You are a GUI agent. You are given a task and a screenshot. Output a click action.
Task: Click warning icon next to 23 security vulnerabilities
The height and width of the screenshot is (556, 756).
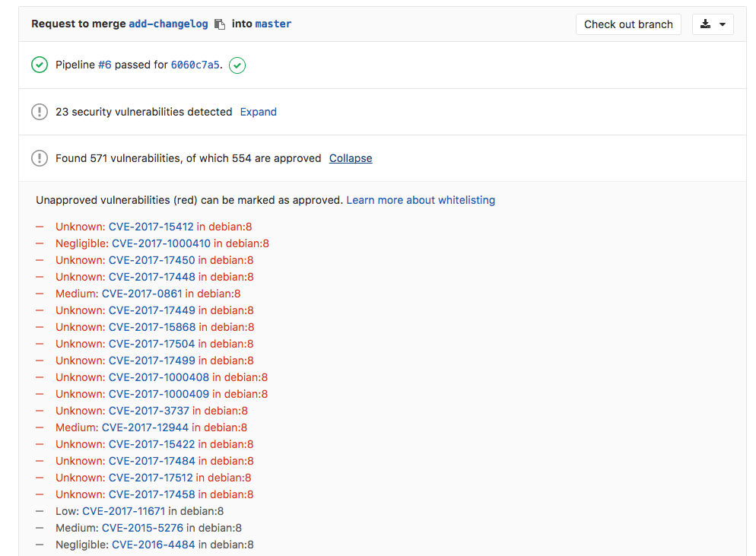click(39, 112)
